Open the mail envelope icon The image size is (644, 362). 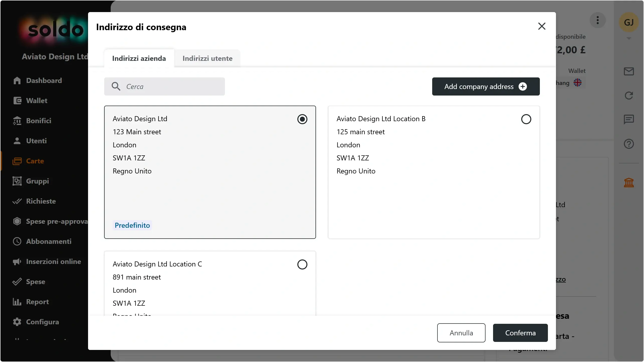click(629, 71)
